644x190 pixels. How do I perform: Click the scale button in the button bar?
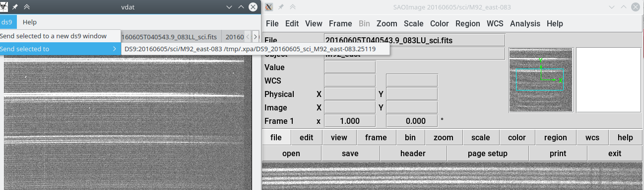coord(480,138)
